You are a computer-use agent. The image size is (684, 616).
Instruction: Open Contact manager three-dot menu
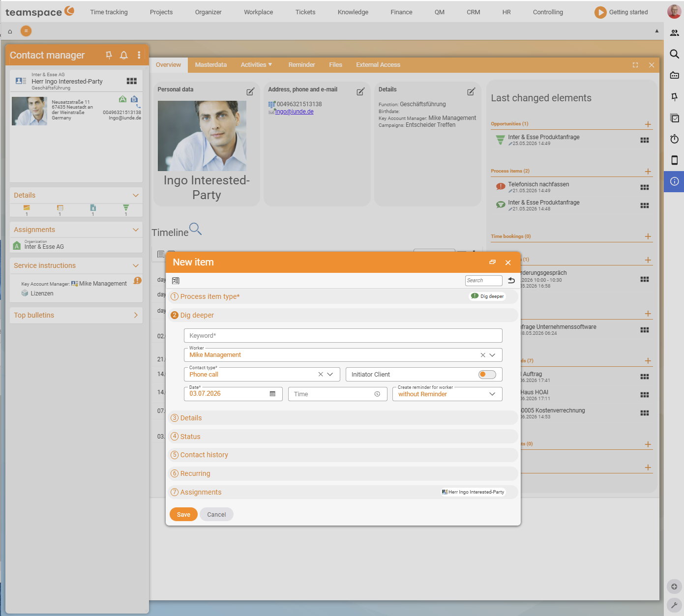click(139, 55)
